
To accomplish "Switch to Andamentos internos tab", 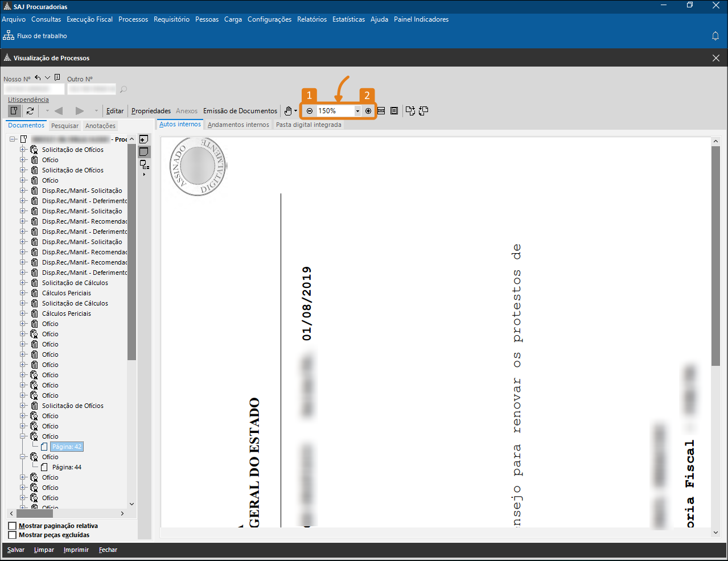I will coord(238,125).
